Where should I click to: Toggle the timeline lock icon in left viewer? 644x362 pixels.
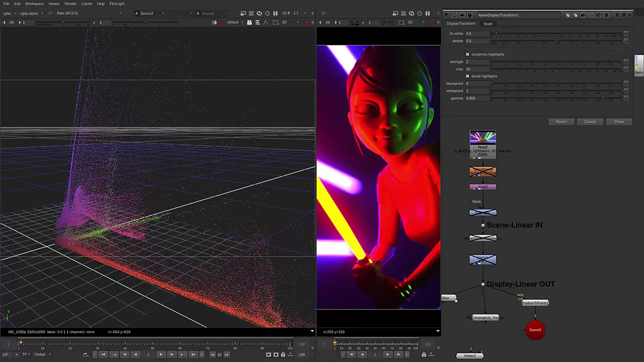[x=283, y=354]
